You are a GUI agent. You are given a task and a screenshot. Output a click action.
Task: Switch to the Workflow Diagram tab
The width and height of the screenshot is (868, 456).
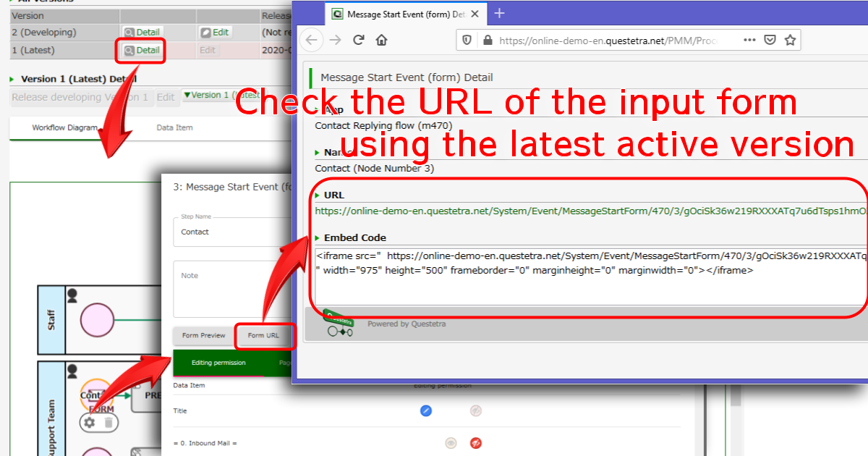click(64, 128)
